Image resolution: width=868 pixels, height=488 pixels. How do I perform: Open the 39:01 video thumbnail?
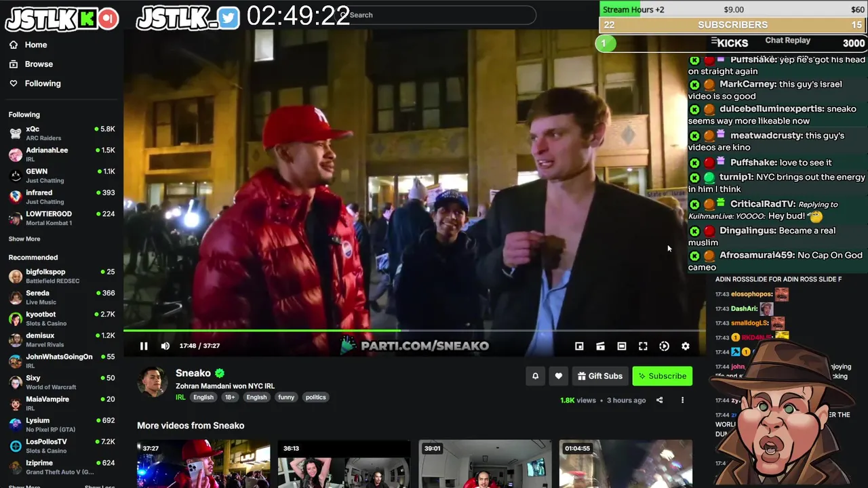coord(485,464)
